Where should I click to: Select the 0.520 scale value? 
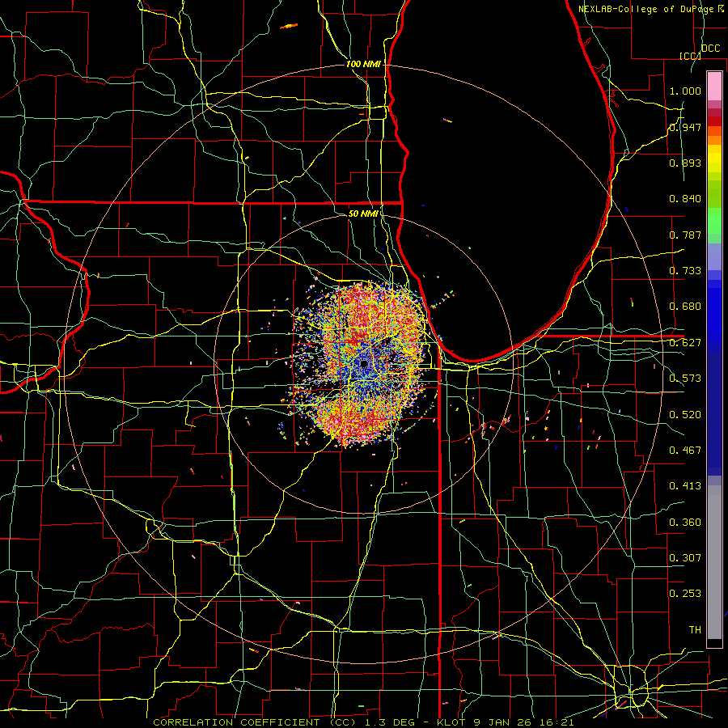click(x=685, y=415)
